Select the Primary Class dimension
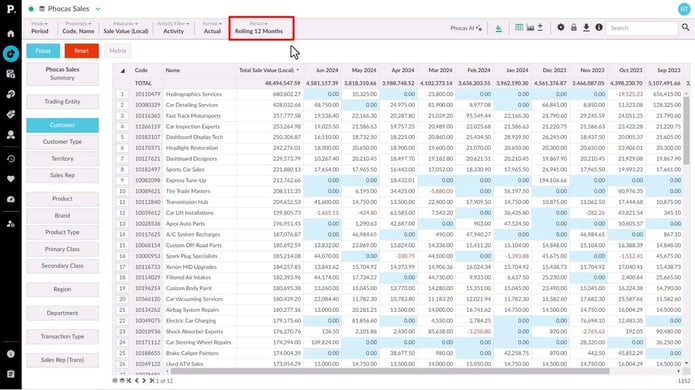 62,249
